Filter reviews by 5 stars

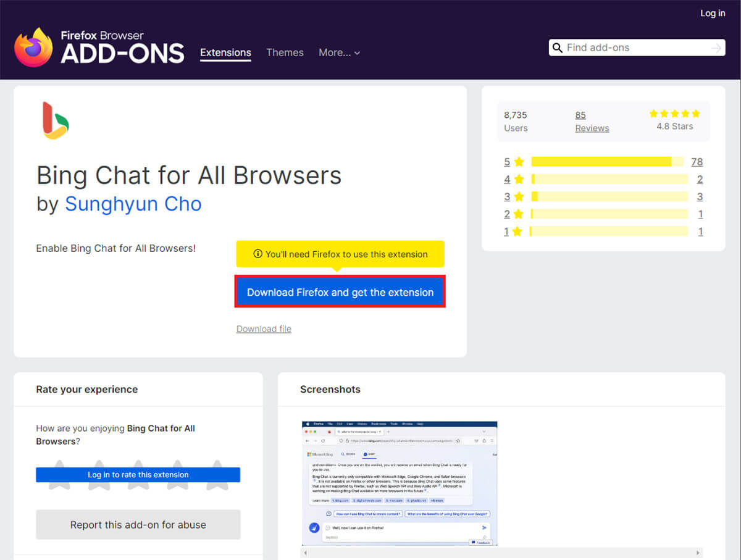point(514,162)
